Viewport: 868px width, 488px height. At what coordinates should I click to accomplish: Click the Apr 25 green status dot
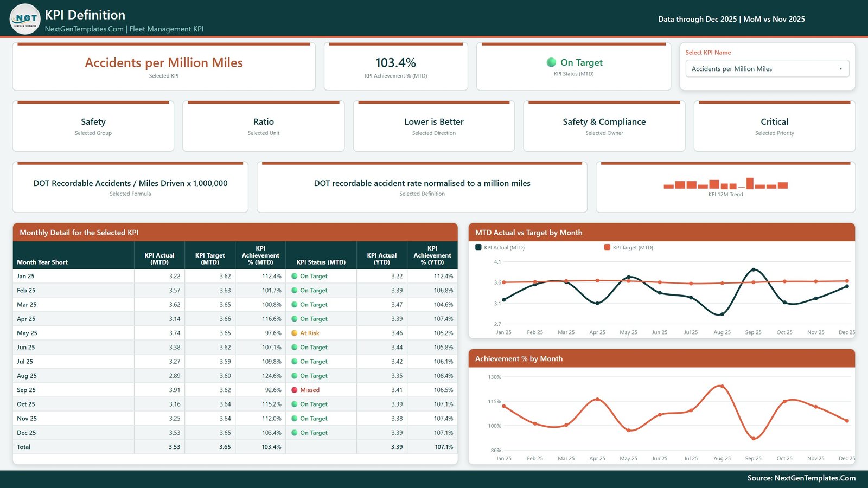click(295, 319)
